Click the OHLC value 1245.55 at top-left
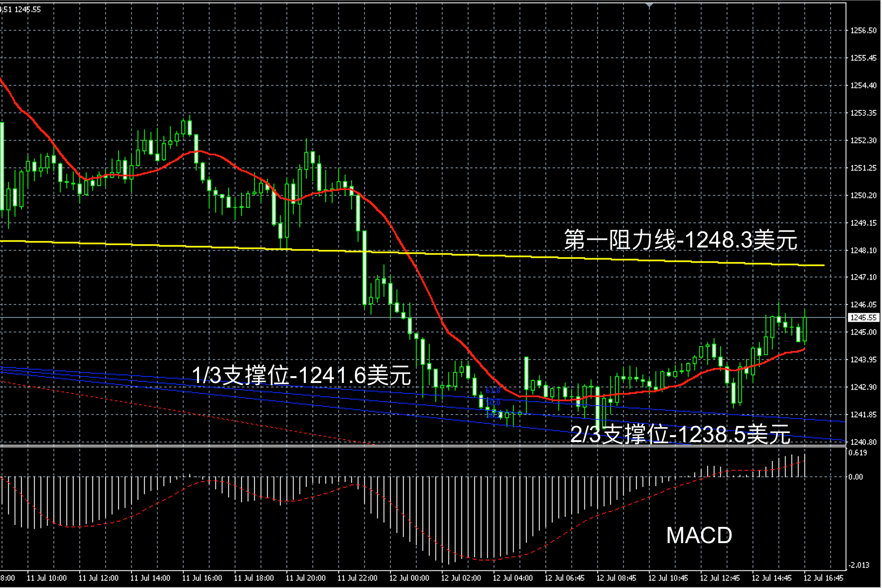The width and height of the screenshot is (882, 588). point(28,9)
